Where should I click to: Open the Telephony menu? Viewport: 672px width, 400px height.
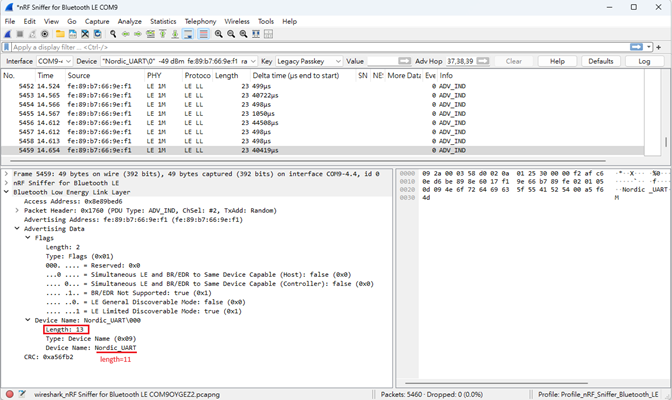(200, 21)
